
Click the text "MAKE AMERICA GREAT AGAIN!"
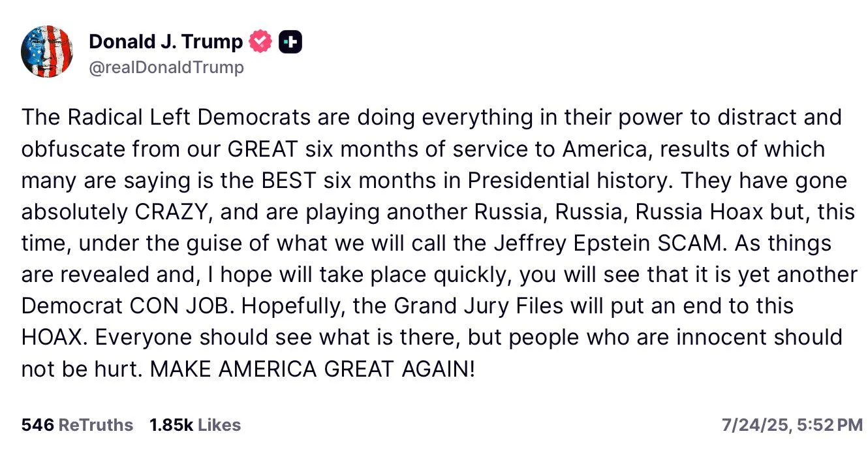[x=313, y=369]
